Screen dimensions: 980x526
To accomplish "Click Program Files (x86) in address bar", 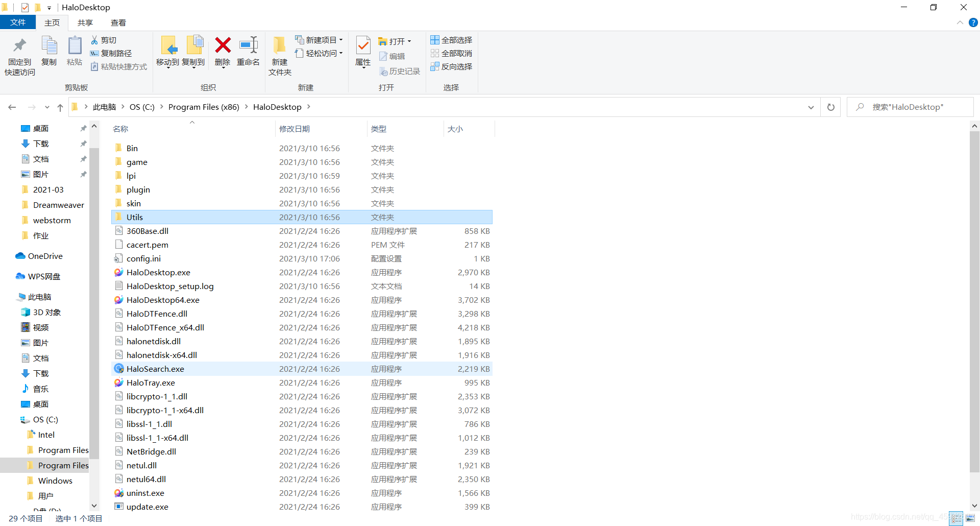I will coord(204,107).
